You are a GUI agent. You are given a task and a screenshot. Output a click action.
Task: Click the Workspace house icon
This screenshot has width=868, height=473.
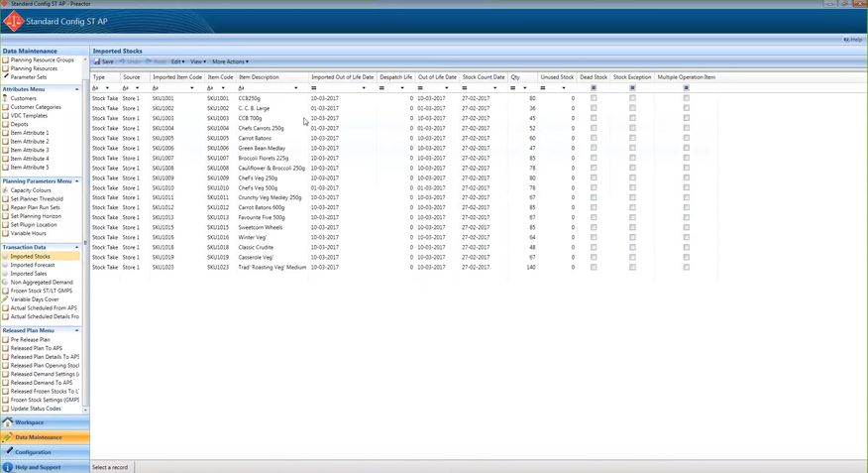[x=8, y=422]
